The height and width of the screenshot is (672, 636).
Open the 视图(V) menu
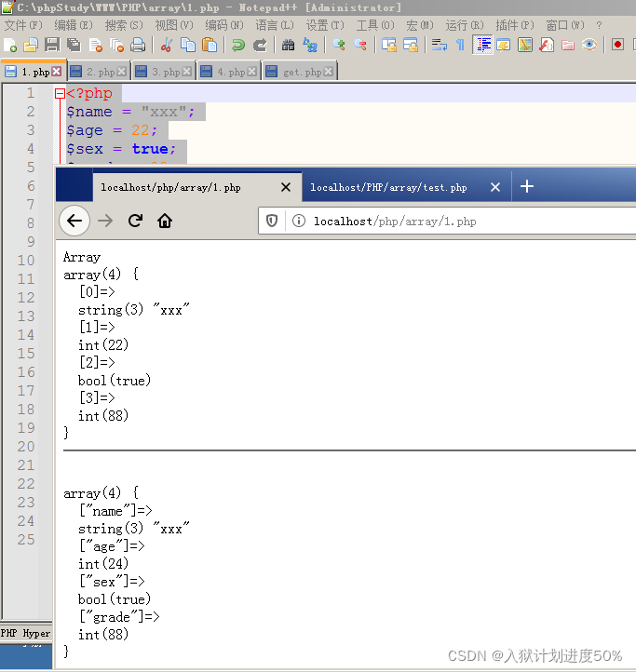click(174, 25)
